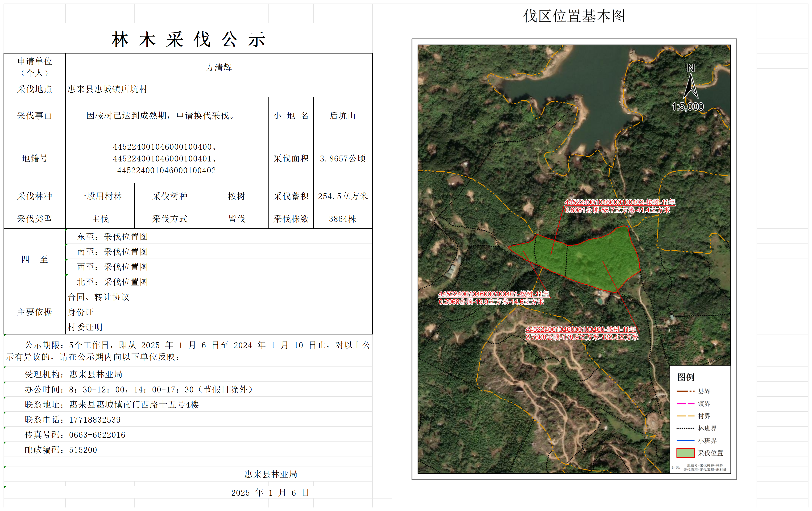
Task: Click the map title 伐区位置基本图
Action: tap(574, 16)
